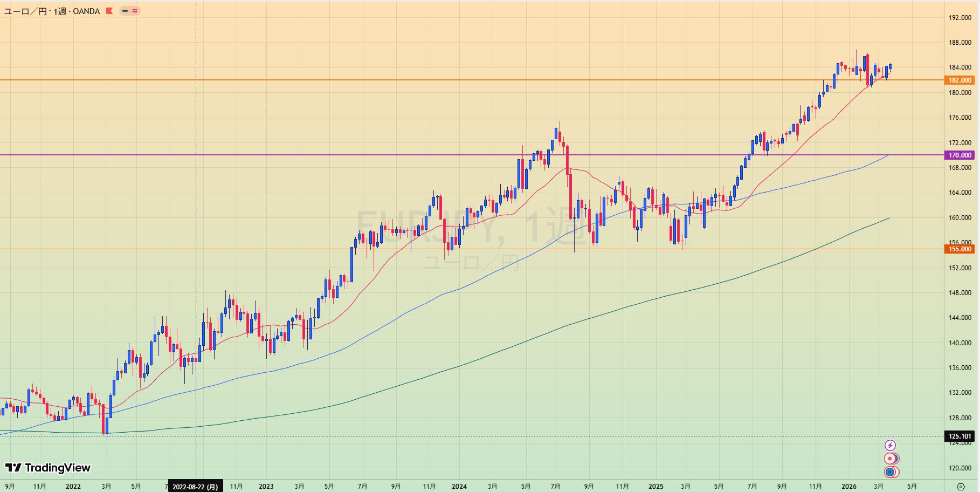Image resolution: width=980 pixels, height=492 pixels.
Task: Click the TradingView logo
Action: coord(48,468)
